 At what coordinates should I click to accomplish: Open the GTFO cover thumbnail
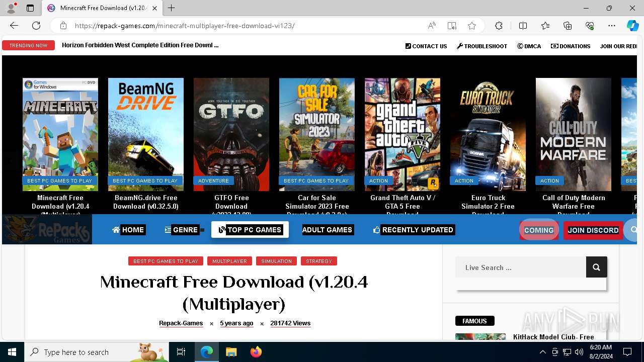[x=231, y=134]
